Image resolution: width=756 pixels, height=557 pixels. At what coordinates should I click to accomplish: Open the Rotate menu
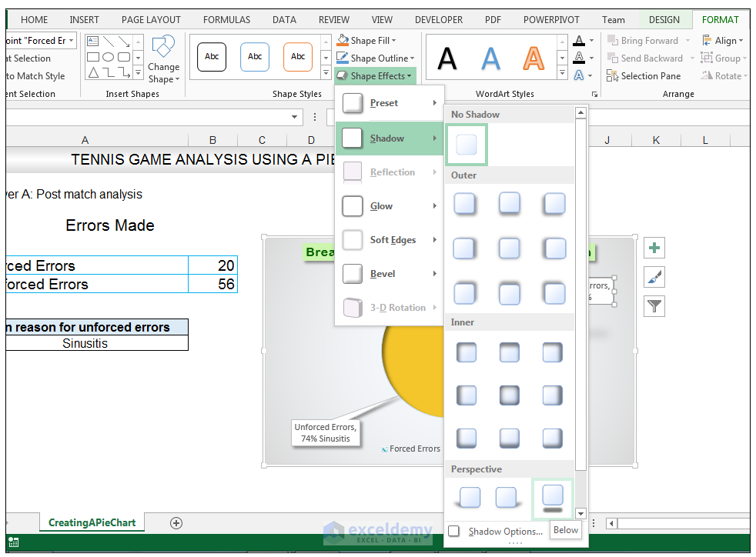pos(723,75)
